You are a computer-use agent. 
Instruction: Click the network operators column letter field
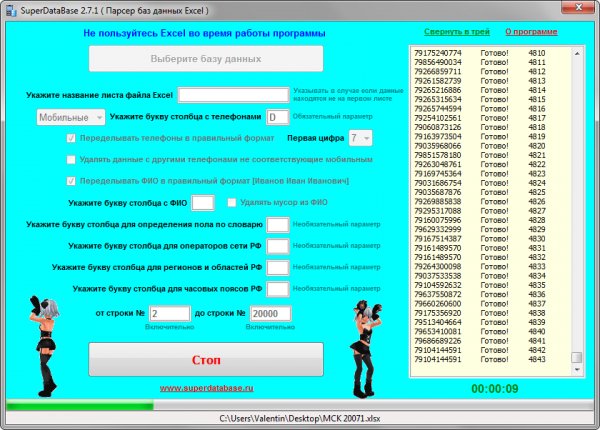(278, 246)
